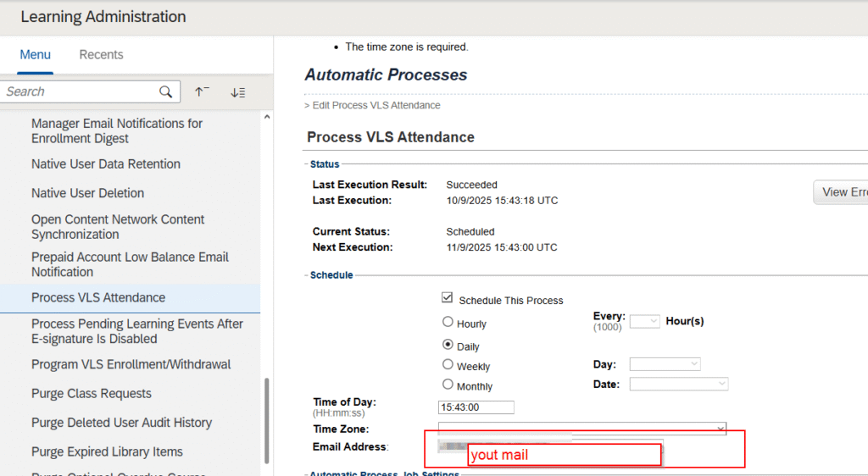Choose the Daily schedule option
868x476 pixels.
click(x=448, y=346)
